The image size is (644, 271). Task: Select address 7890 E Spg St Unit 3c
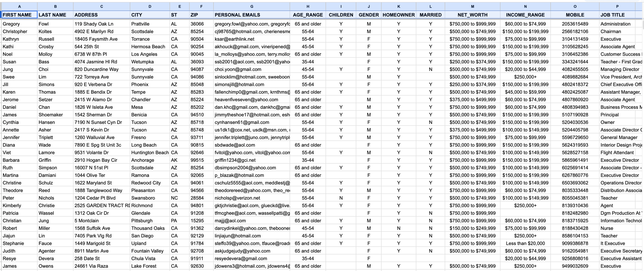(x=102, y=145)
